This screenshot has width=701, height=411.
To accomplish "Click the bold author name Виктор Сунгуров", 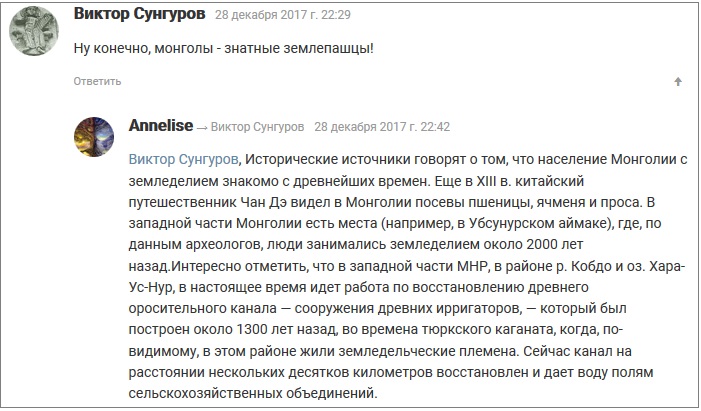I will click(139, 14).
